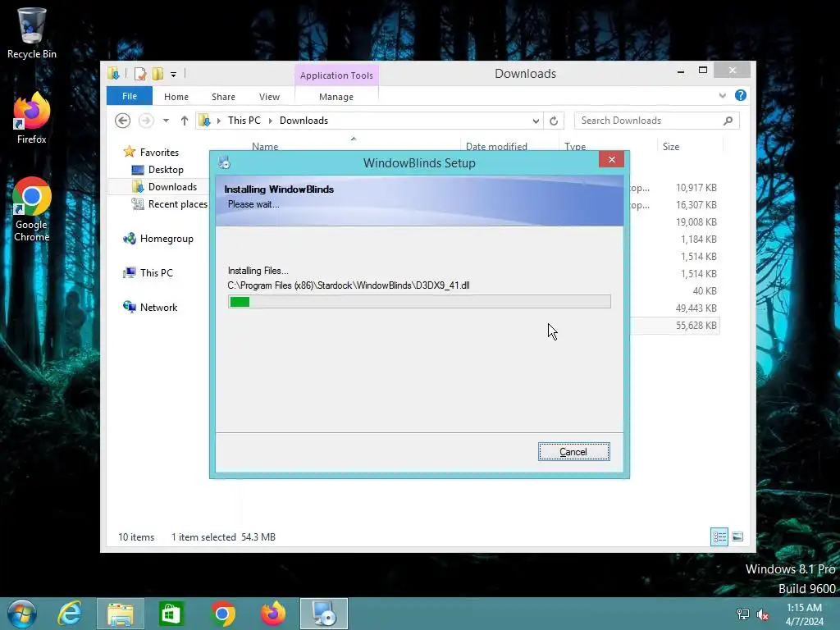Click This PC in the address bar
The image size is (840, 630).
click(x=244, y=121)
